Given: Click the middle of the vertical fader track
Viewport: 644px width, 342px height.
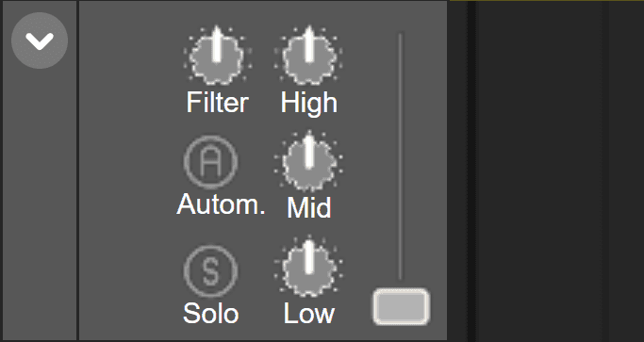Looking at the screenshot, I should (400, 156).
